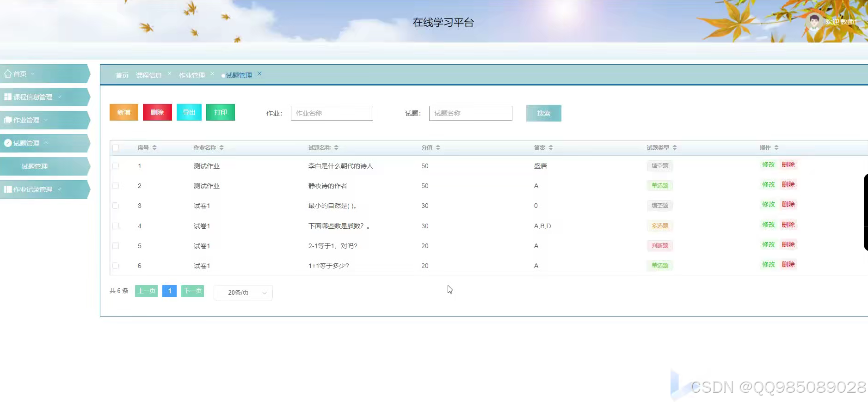
Task: Check row 5 2-1等于1 checkbox
Action: tap(116, 246)
